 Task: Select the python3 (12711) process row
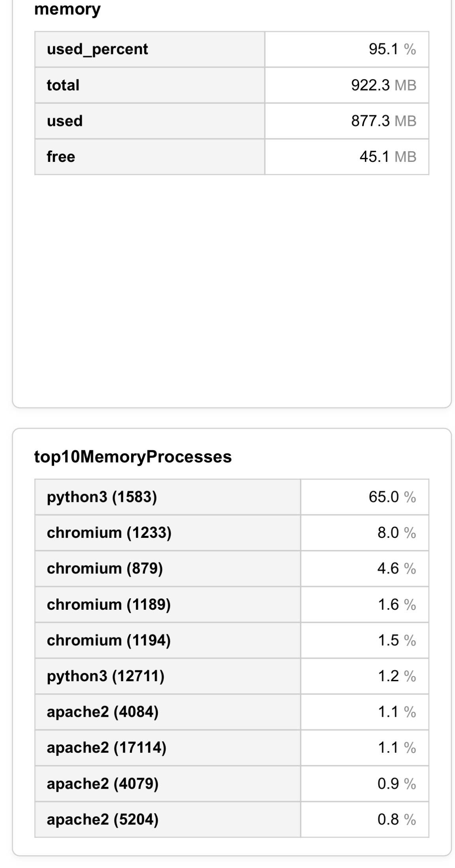(105, 676)
